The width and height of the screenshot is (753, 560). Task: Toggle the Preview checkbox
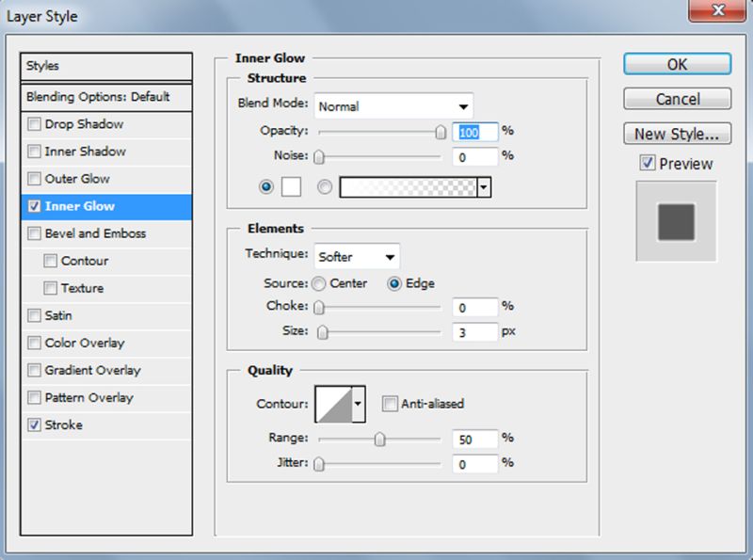coord(647,163)
